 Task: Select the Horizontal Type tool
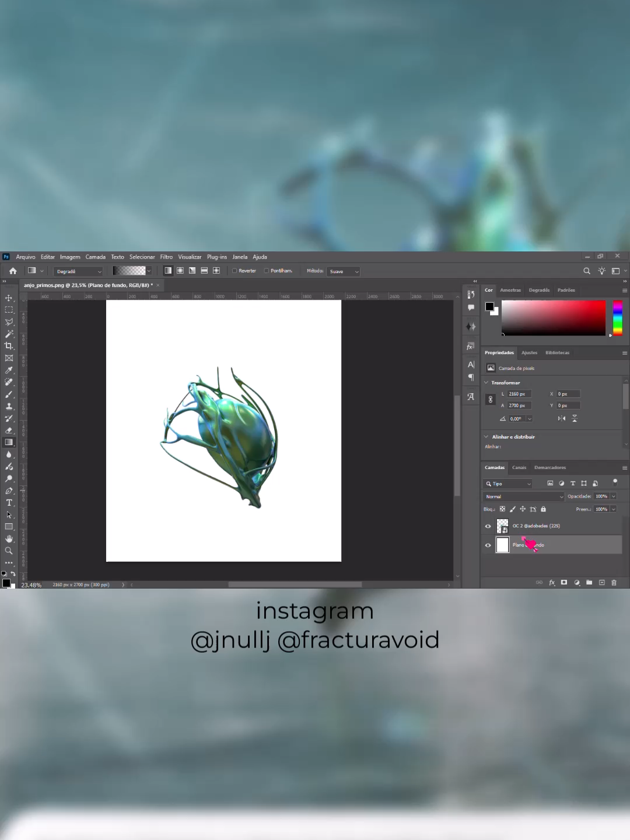[9, 503]
